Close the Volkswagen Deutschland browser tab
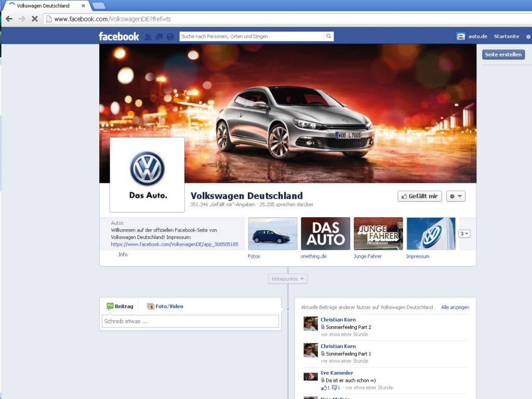The height and width of the screenshot is (399, 532). tap(83, 6)
